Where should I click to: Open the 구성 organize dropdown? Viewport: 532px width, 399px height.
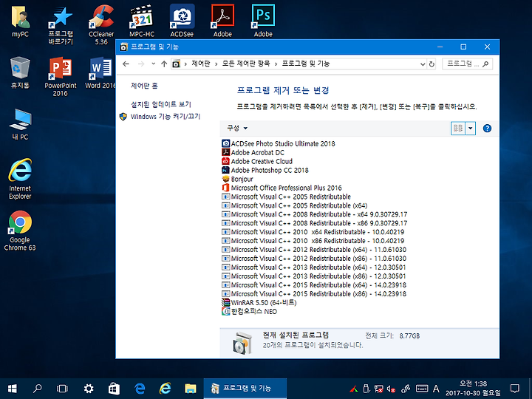(237, 128)
